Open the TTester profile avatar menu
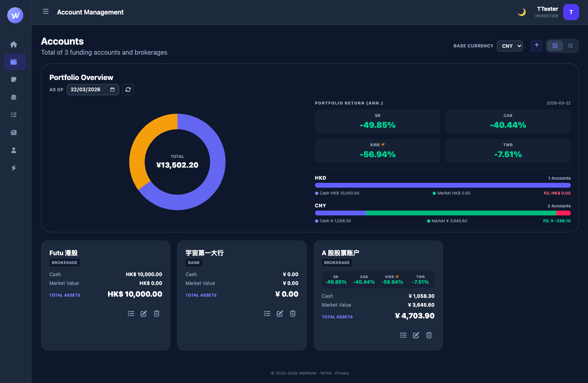 coord(571,12)
